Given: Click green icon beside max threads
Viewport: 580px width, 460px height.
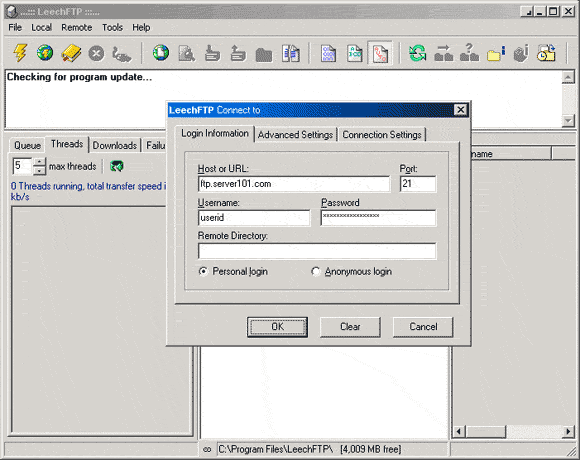Looking at the screenshot, I should click(117, 166).
